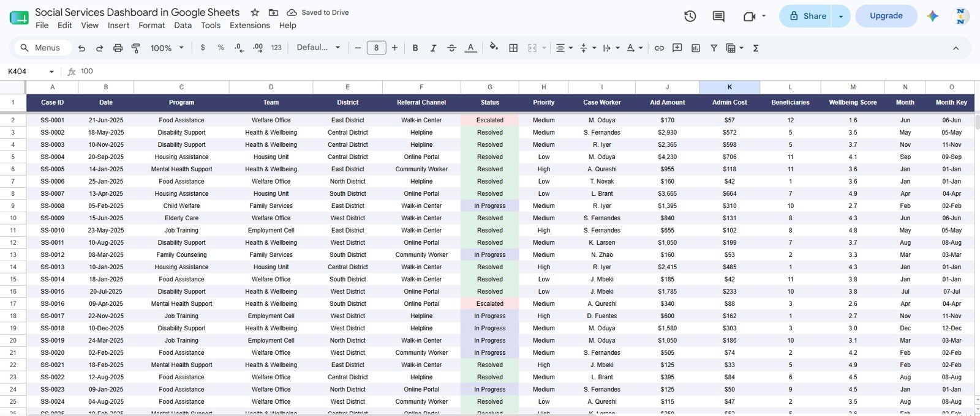Print the spreadsheet
The width and height of the screenshot is (980, 416).
point(118,48)
